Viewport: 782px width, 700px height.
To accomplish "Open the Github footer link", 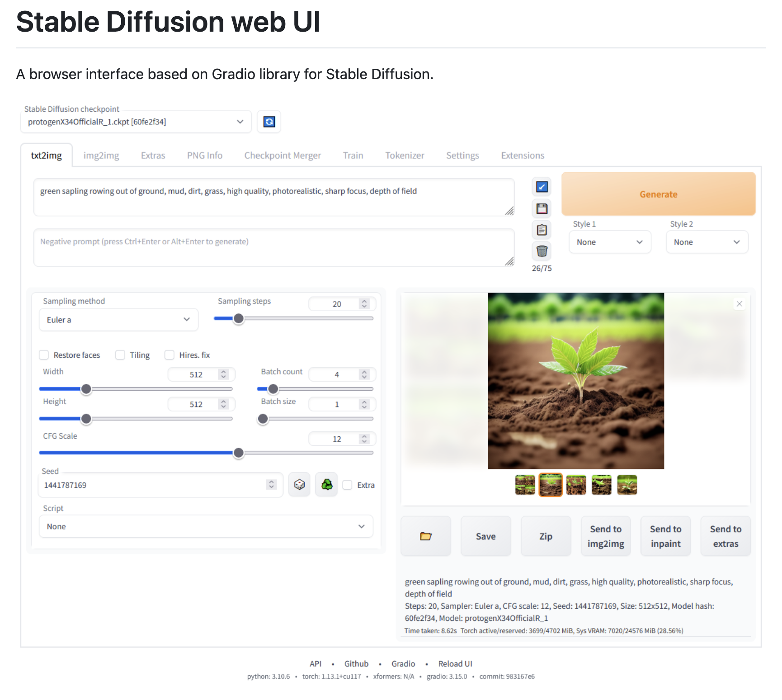I will [356, 663].
